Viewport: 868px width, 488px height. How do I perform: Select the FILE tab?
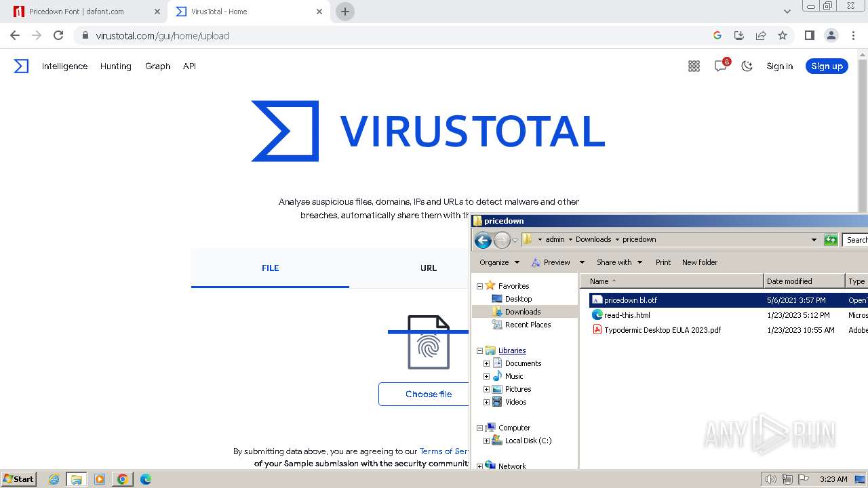[270, 268]
